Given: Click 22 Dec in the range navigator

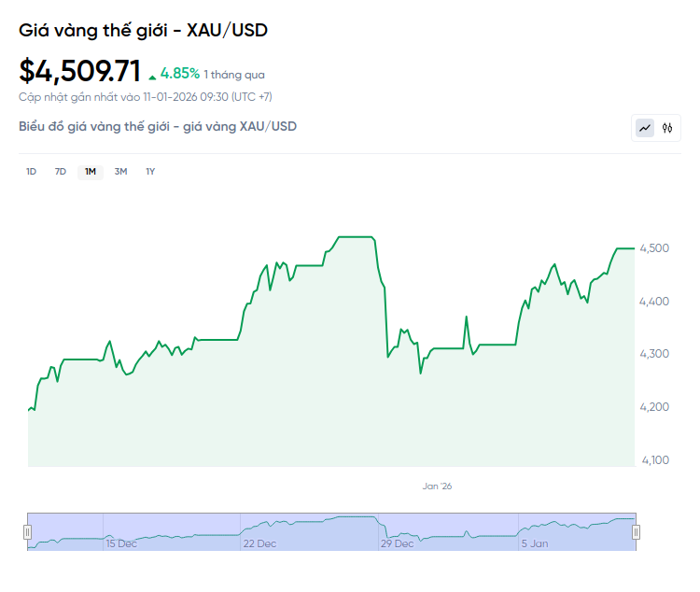Looking at the screenshot, I should coord(259,543).
